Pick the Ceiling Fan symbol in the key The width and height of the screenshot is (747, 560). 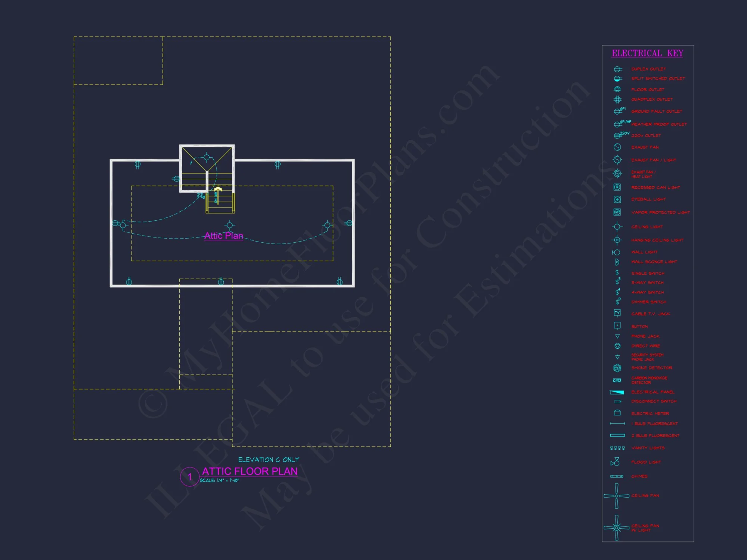coord(617,496)
